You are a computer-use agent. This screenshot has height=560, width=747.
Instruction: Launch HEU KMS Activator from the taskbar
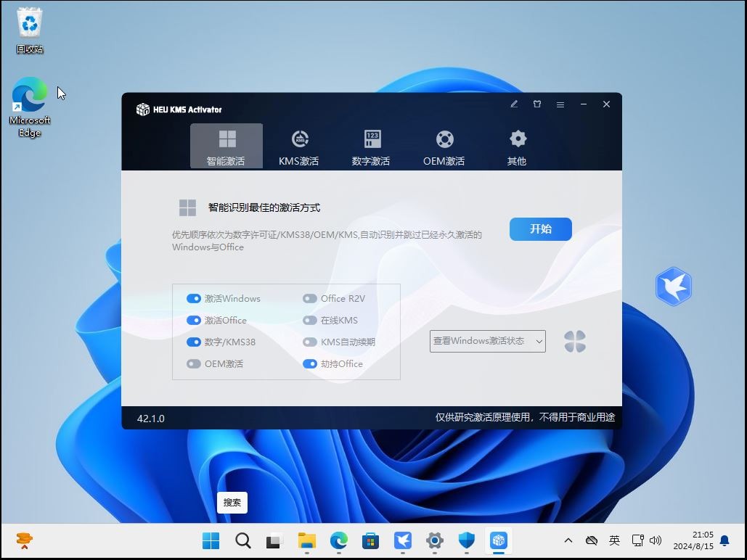[x=499, y=540]
